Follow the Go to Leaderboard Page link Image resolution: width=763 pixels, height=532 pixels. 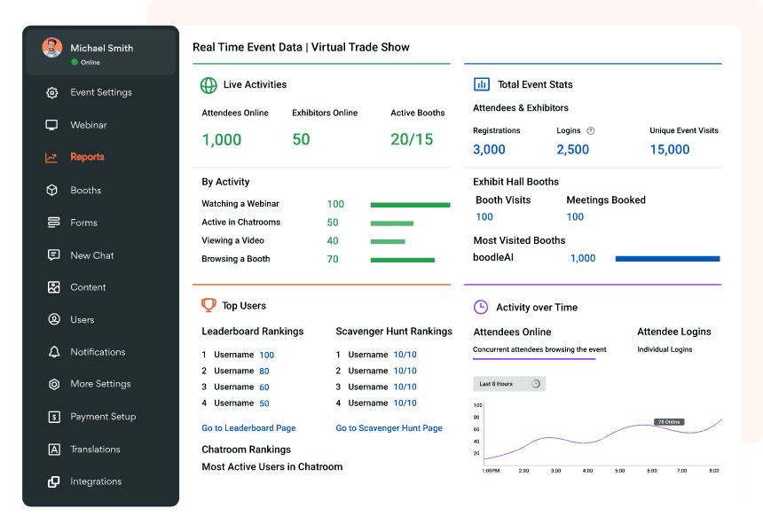[x=248, y=428]
